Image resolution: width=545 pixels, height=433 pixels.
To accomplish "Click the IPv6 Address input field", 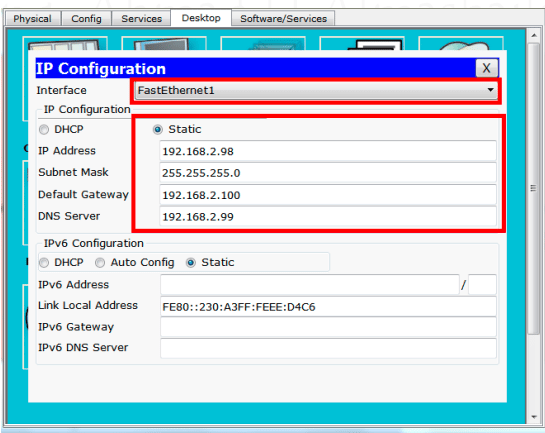I will [310, 285].
